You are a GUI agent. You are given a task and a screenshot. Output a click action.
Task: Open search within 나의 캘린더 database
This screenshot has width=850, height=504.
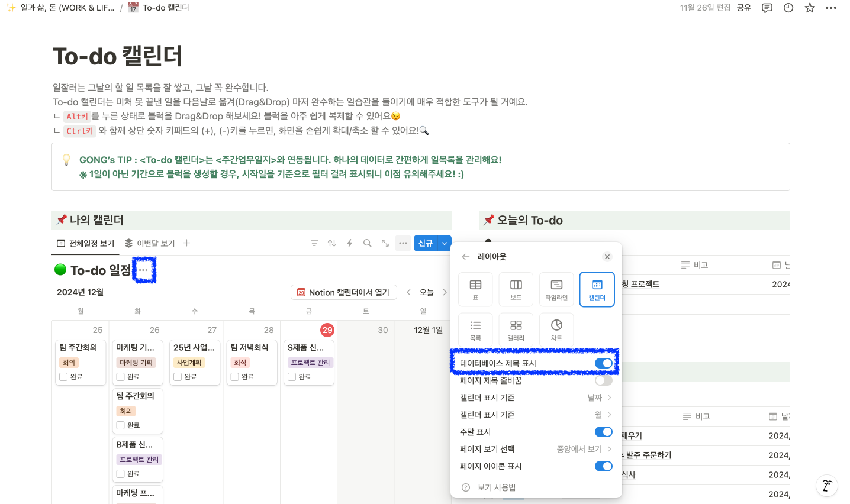[x=367, y=243]
